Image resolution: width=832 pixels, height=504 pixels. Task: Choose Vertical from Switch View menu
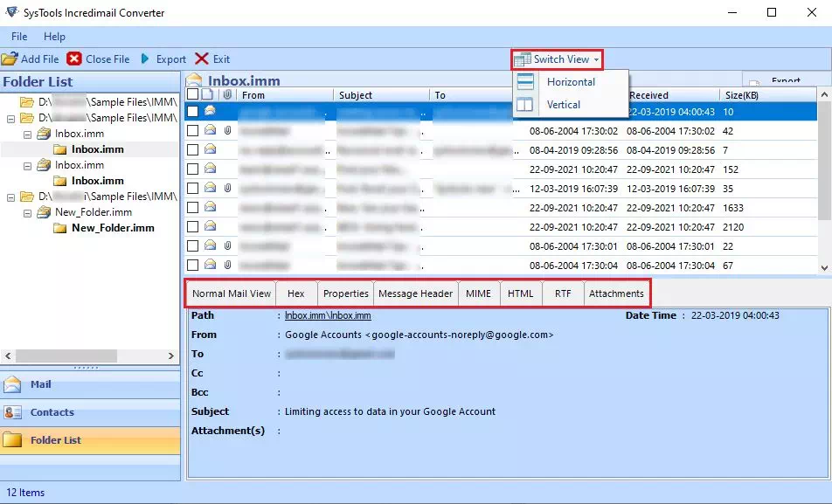click(x=571, y=105)
